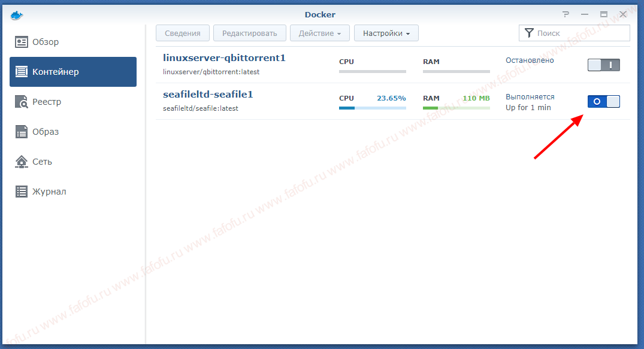Click the 110 MB RAM value
The width and height of the screenshot is (644, 349).
[476, 98]
